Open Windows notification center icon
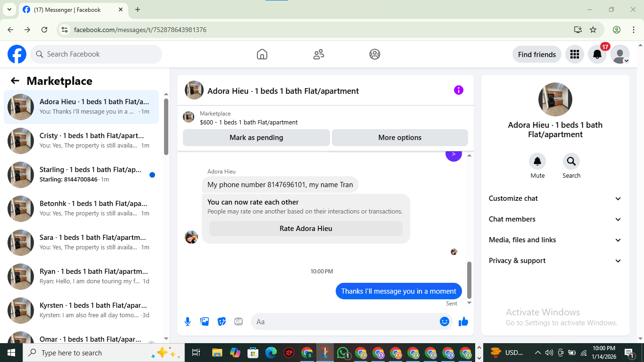The height and width of the screenshot is (362, 644). (x=629, y=353)
